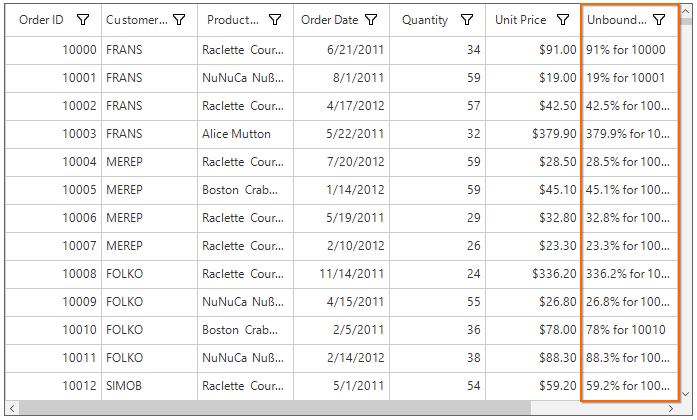Select quantity cell 32
The width and height of the screenshot is (697, 420).
tap(437, 134)
